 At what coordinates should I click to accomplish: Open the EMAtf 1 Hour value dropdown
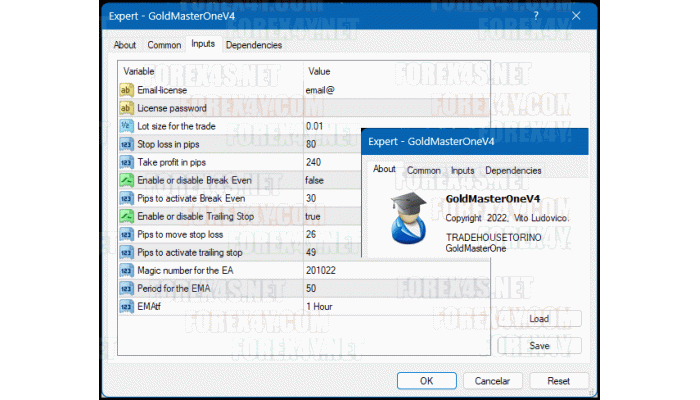click(x=320, y=306)
